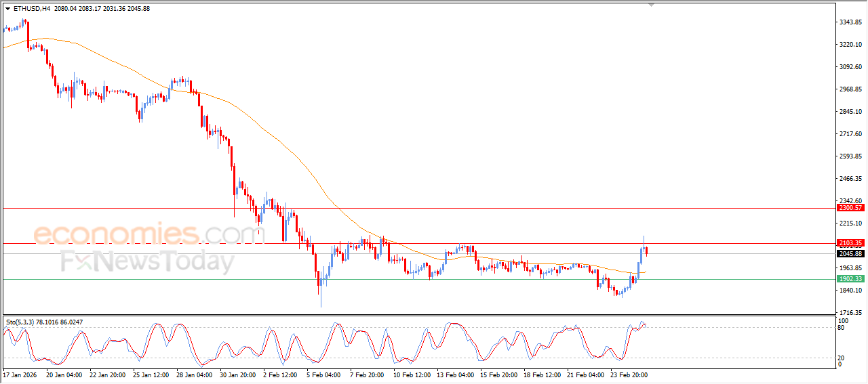Click the 3343.85 price axis label
The image size is (868, 384).
tap(849, 22)
